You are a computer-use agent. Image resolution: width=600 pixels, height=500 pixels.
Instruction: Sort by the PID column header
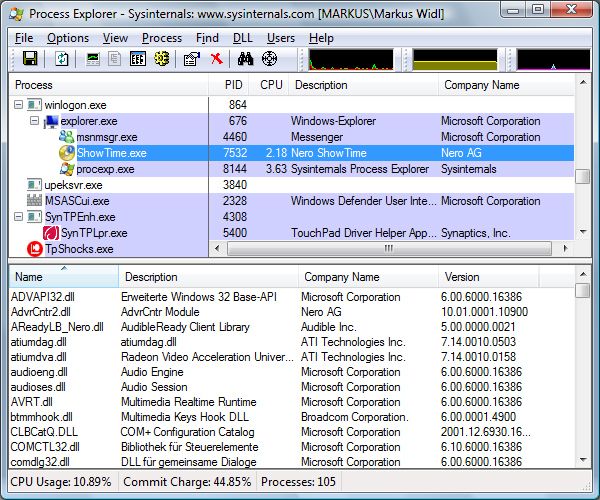(229, 85)
